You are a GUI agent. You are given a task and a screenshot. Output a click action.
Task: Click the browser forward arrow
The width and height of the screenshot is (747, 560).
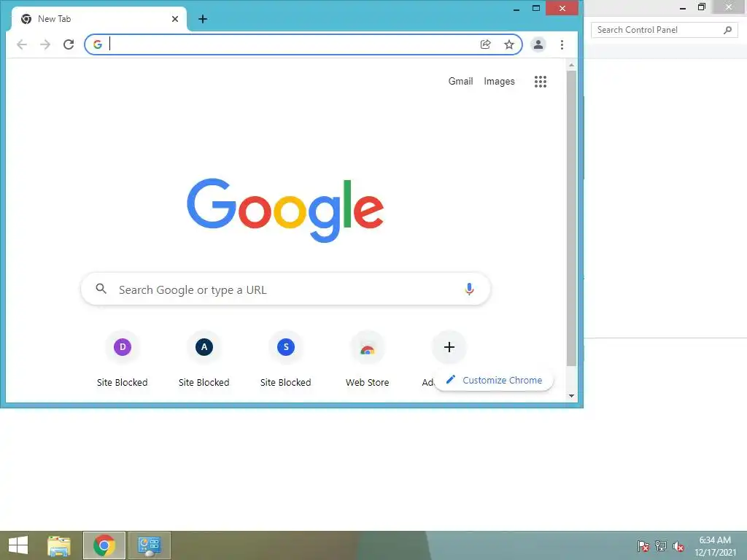pyautogui.click(x=45, y=44)
